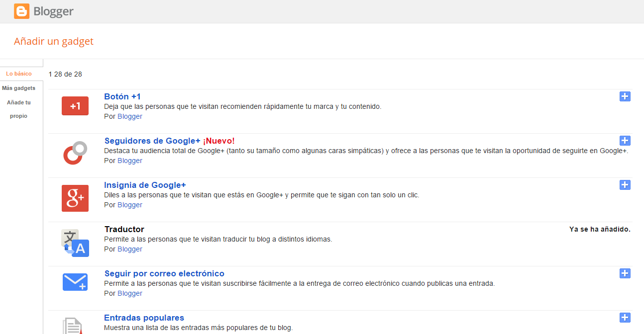The width and height of the screenshot is (644, 334).
Task: Click the Seguidores de Google+ description text
Action: [x=366, y=151]
